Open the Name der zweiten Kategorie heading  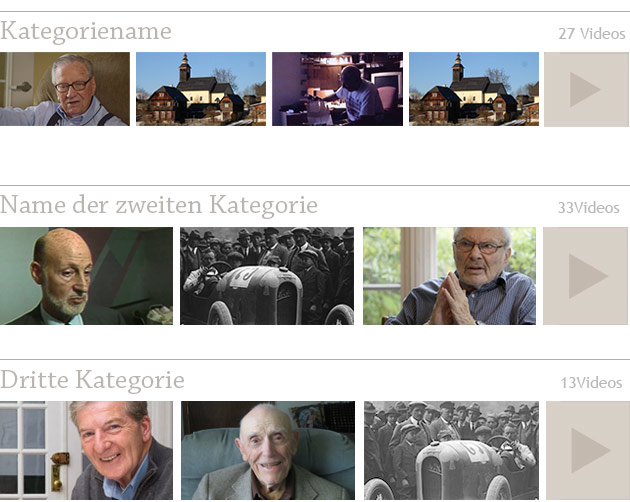click(x=159, y=205)
